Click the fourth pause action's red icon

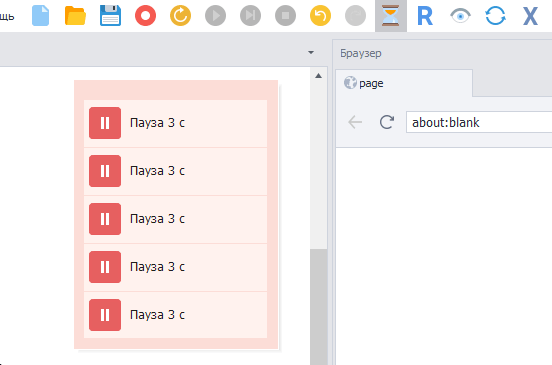(x=105, y=267)
